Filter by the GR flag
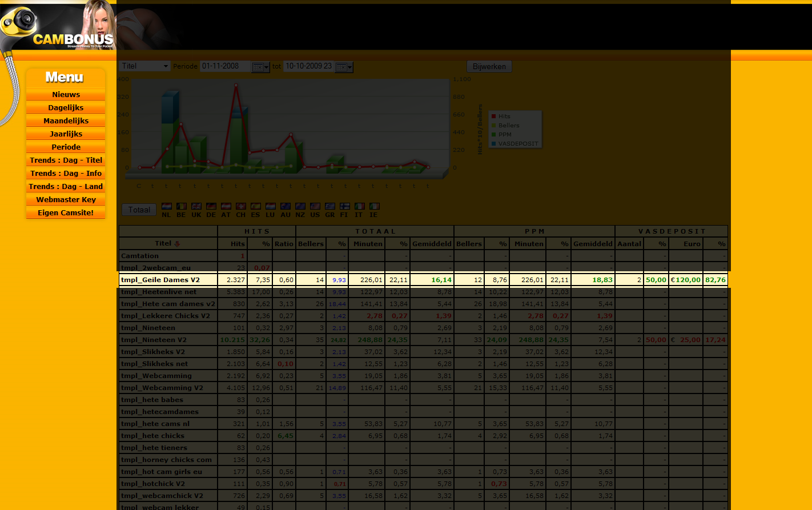 tap(330, 206)
